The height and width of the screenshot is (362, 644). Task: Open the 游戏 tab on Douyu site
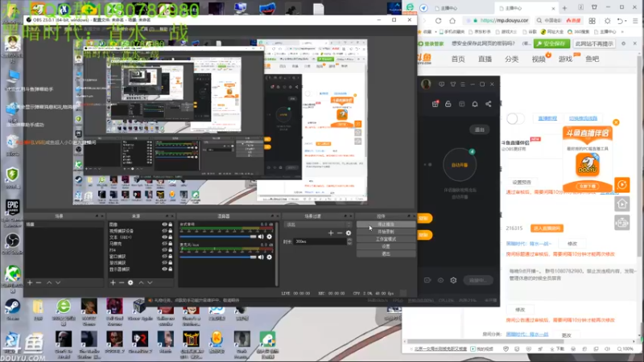pos(565,59)
